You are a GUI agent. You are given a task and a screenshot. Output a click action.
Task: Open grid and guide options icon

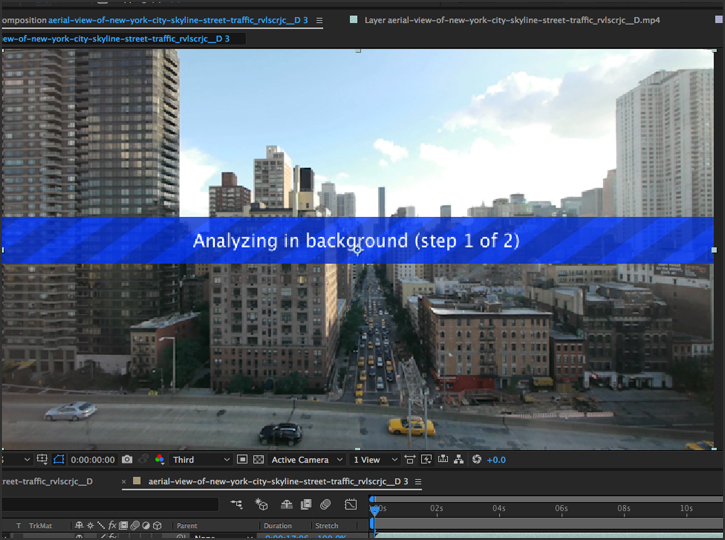[x=42, y=459]
